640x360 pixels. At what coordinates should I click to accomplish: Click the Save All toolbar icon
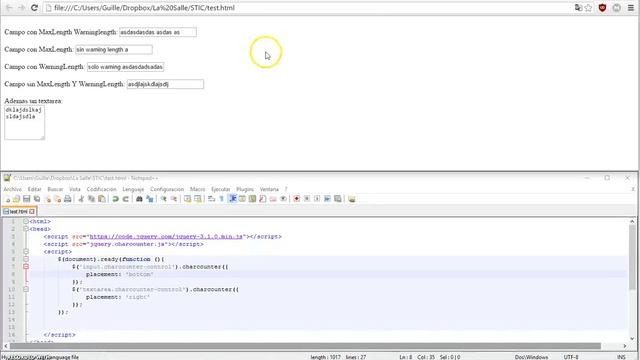coord(37,199)
